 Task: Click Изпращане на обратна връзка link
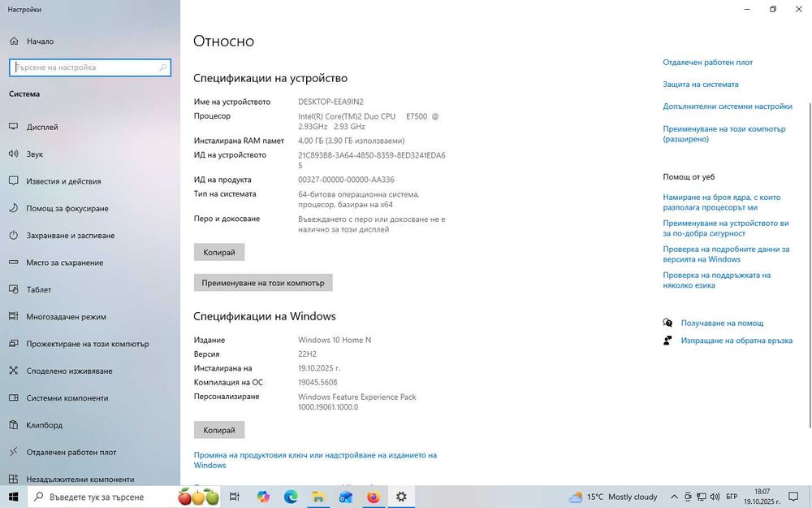coord(736,341)
